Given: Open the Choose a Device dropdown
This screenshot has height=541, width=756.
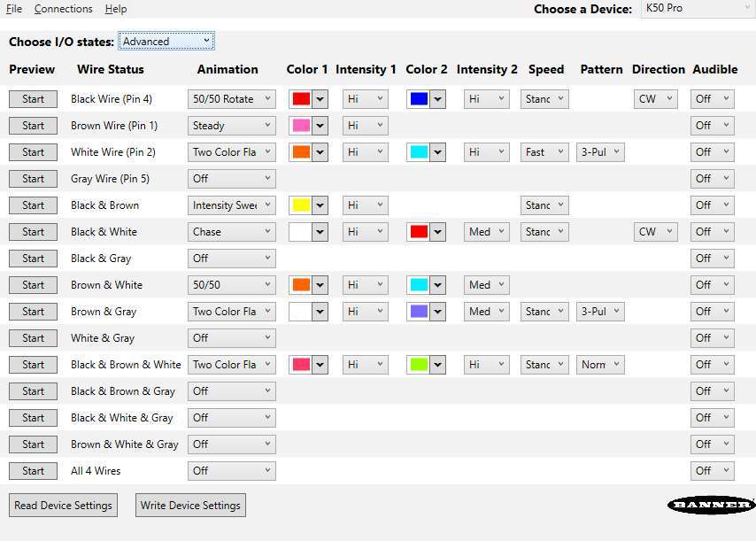Looking at the screenshot, I should tap(696, 7).
